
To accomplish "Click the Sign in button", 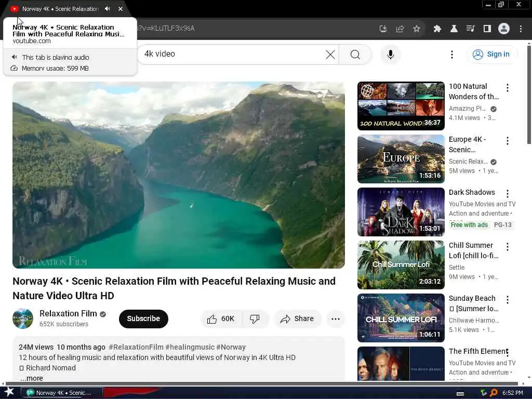I will pyautogui.click(x=492, y=54).
